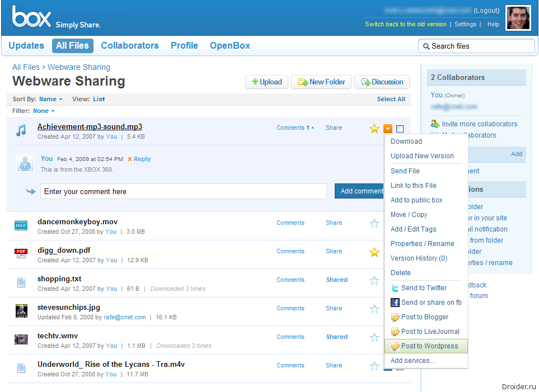Switch to the Collaborators tab
This screenshot has height=392, width=539.
pos(130,46)
